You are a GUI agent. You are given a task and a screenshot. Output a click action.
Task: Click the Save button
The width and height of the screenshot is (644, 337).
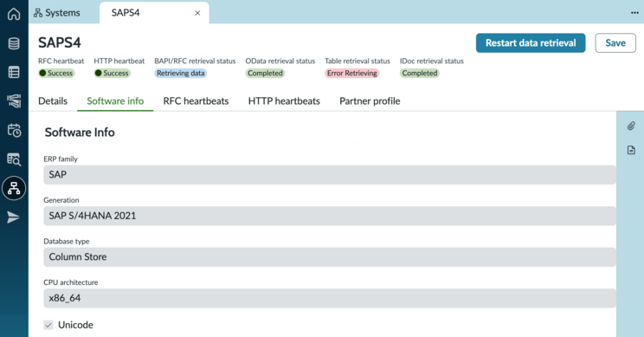[x=615, y=42]
